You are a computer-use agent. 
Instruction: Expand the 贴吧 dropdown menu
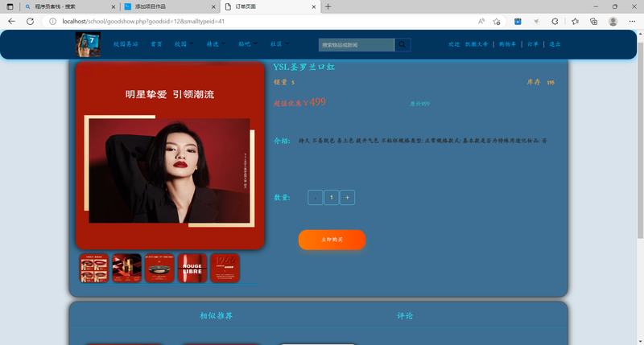[x=248, y=44]
